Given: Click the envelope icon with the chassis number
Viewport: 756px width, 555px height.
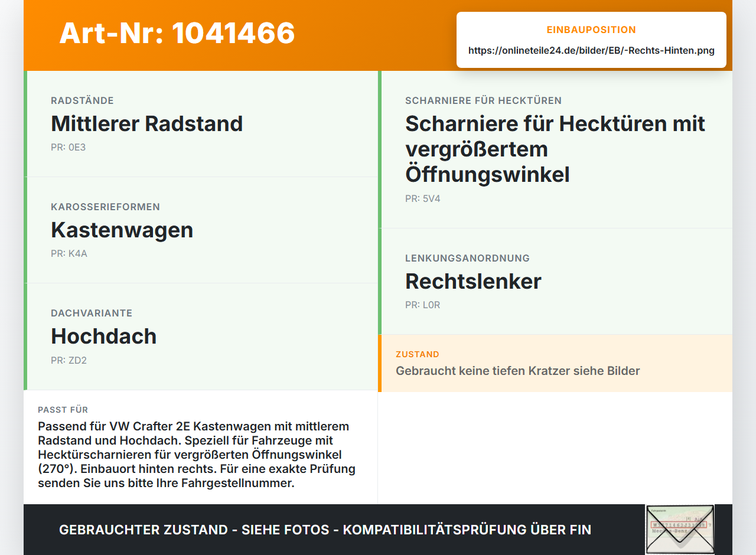Looking at the screenshot, I should pos(680,529).
